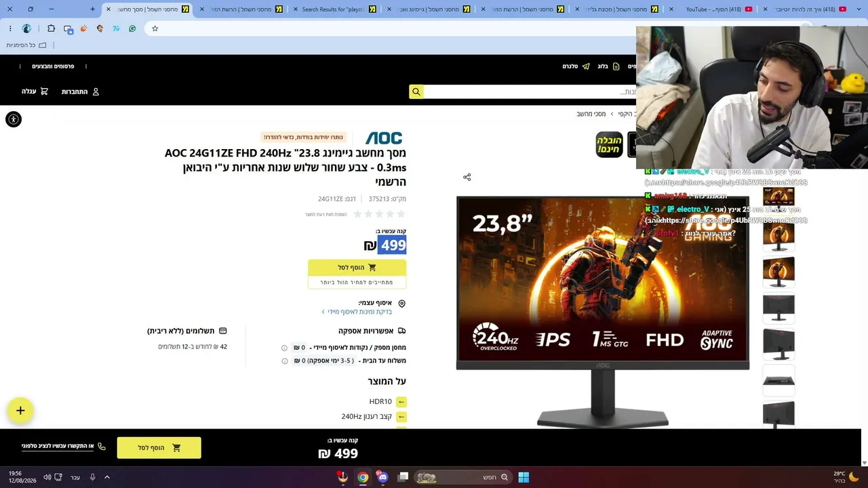Image resolution: width=868 pixels, height=488 pixels.
Task: Click the AOC brand logo
Action: 384,138
